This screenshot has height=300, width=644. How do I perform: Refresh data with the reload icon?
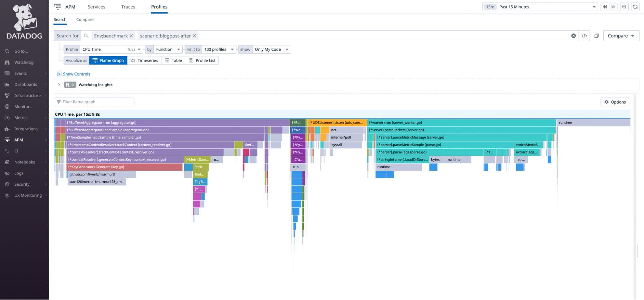pyautogui.click(x=635, y=6)
